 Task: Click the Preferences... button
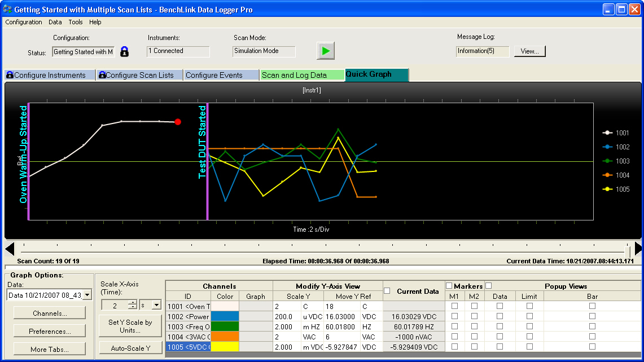tap(50, 331)
